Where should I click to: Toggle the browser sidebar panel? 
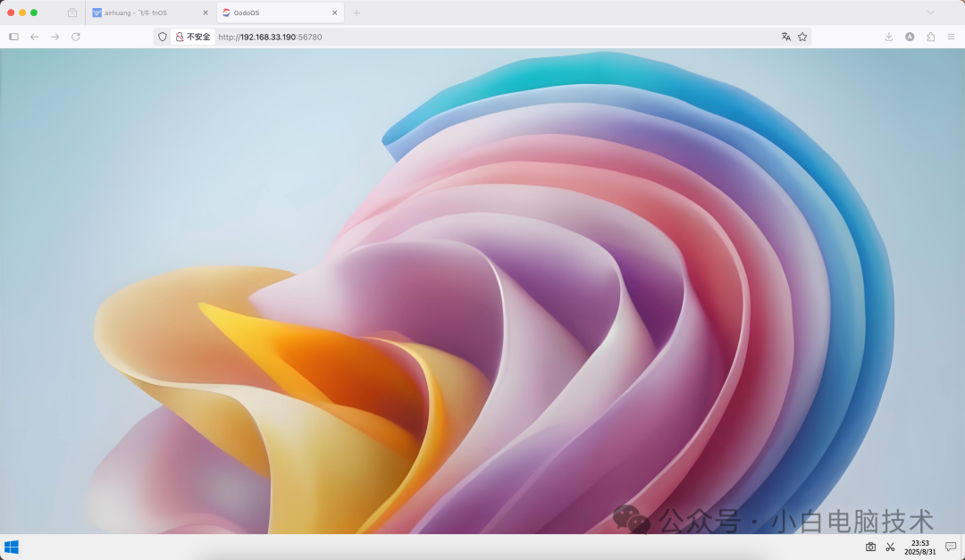click(13, 37)
